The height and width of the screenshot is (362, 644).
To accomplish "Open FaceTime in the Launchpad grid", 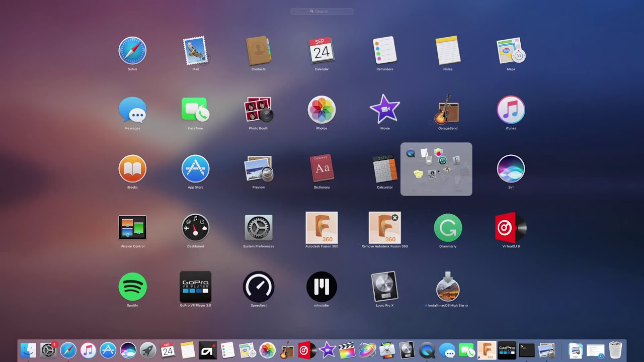I will coord(195,110).
